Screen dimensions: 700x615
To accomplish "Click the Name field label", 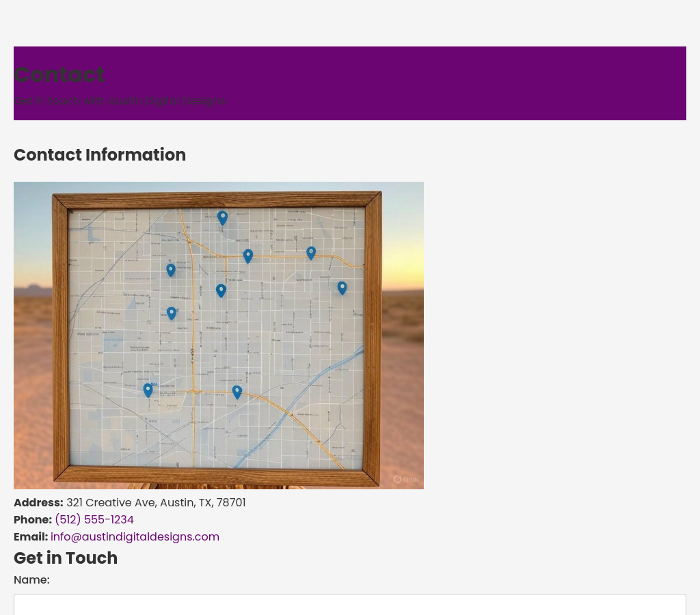I will click(x=31, y=580).
